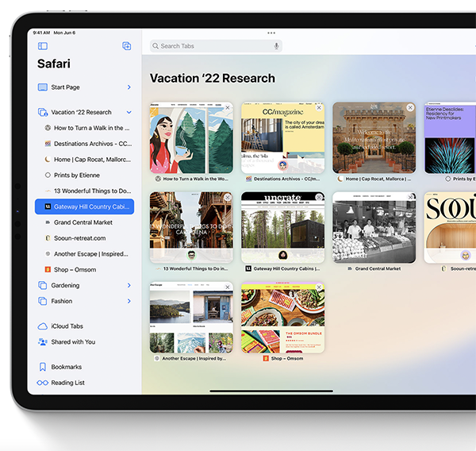The width and height of the screenshot is (476, 451).
Task: Open 'How to Turn a Walk in the...' sidebar tab
Action: [84, 128]
